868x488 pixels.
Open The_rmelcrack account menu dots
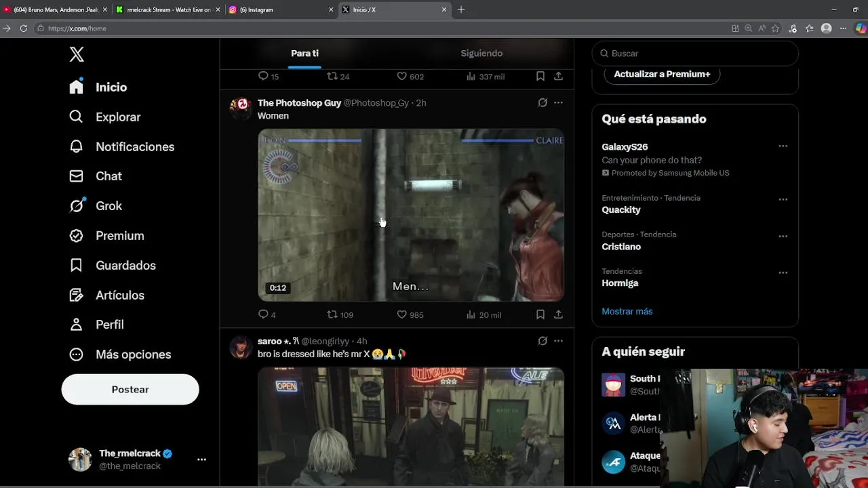201,460
